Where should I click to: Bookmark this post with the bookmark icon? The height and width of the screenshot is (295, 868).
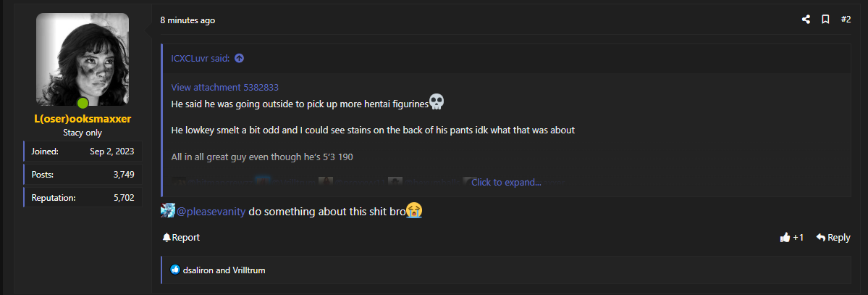pos(825,20)
